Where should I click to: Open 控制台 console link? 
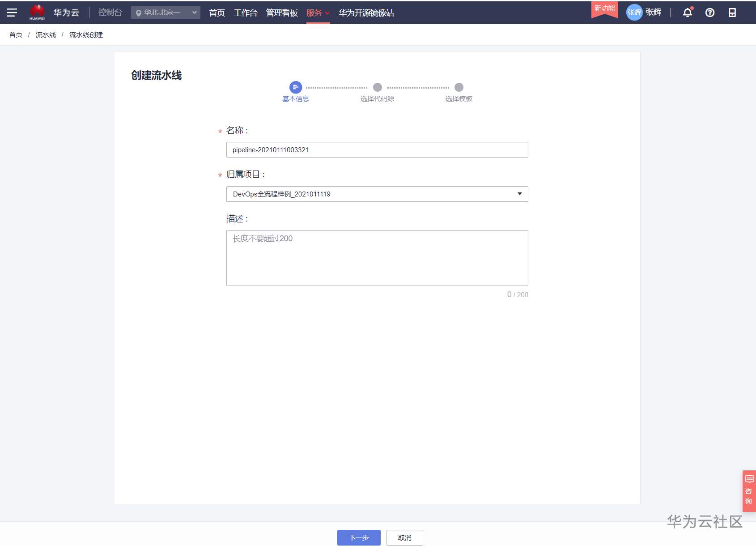pyautogui.click(x=110, y=13)
